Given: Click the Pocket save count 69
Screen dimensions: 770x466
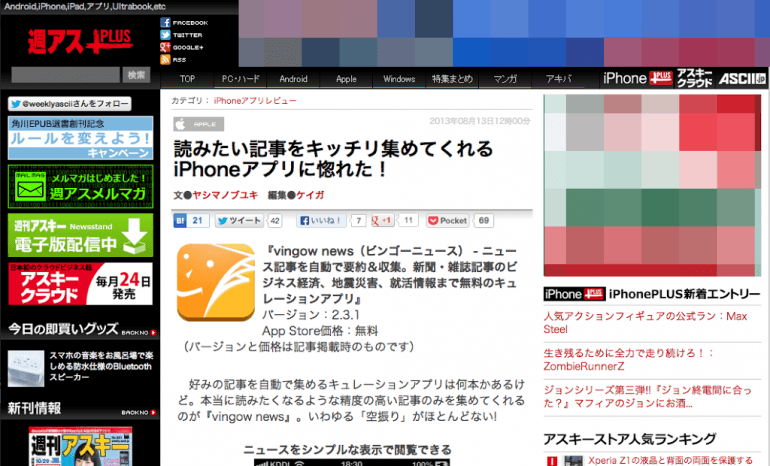Looking at the screenshot, I should click(484, 220).
